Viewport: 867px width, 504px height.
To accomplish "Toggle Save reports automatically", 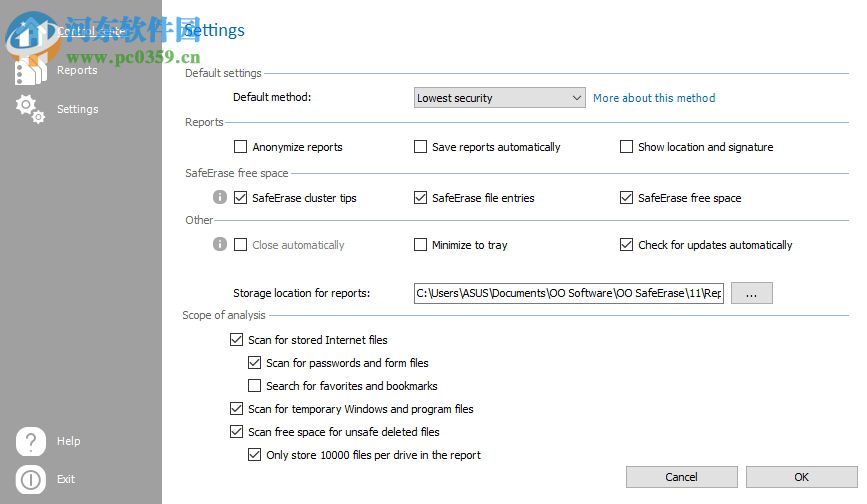I will point(421,147).
